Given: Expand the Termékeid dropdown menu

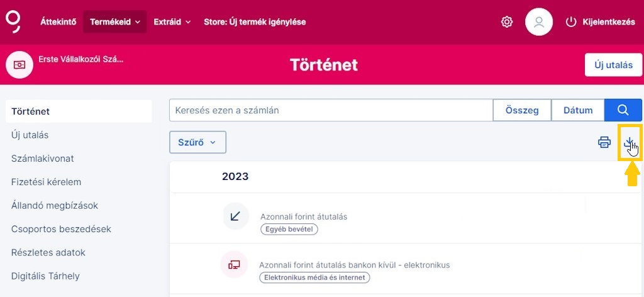Looking at the screenshot, I should 115,22.
